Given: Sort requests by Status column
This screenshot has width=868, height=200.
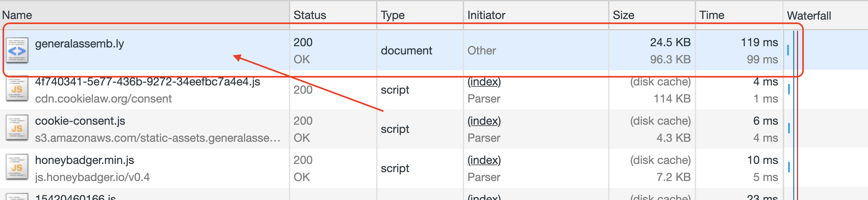Looking at the screenshot, I should [309, 15].
